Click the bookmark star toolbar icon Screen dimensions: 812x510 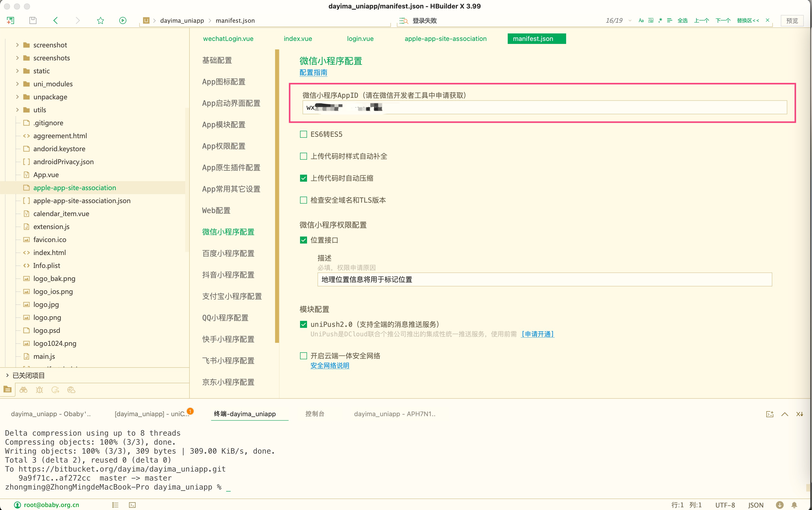(101, 20)
